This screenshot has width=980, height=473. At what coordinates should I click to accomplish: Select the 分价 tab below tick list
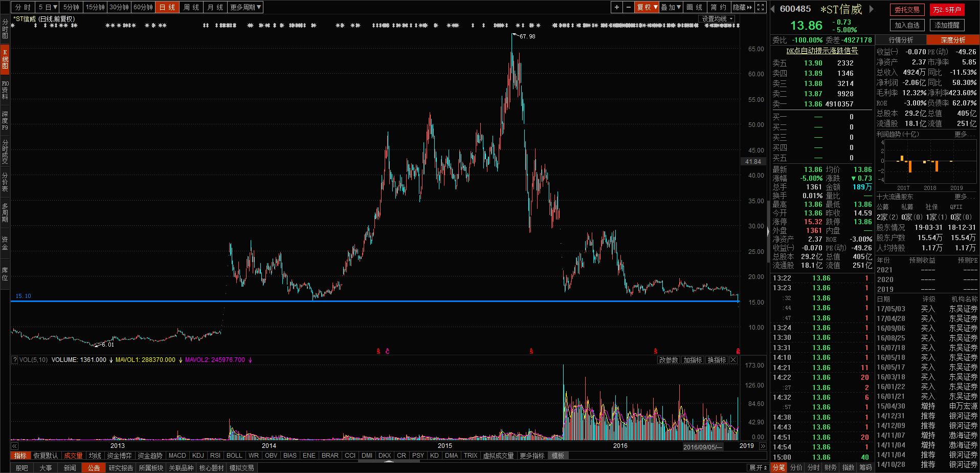click(796, 467)
